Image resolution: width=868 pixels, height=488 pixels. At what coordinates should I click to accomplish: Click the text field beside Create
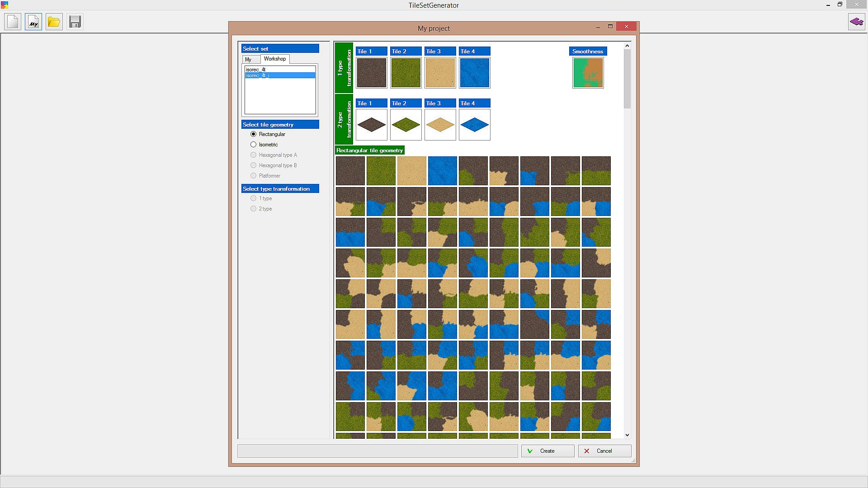click(377, 451)
